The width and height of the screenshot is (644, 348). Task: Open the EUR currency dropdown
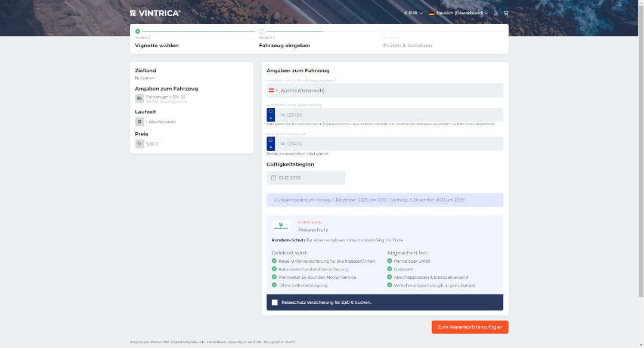click(x=413, y=13)
